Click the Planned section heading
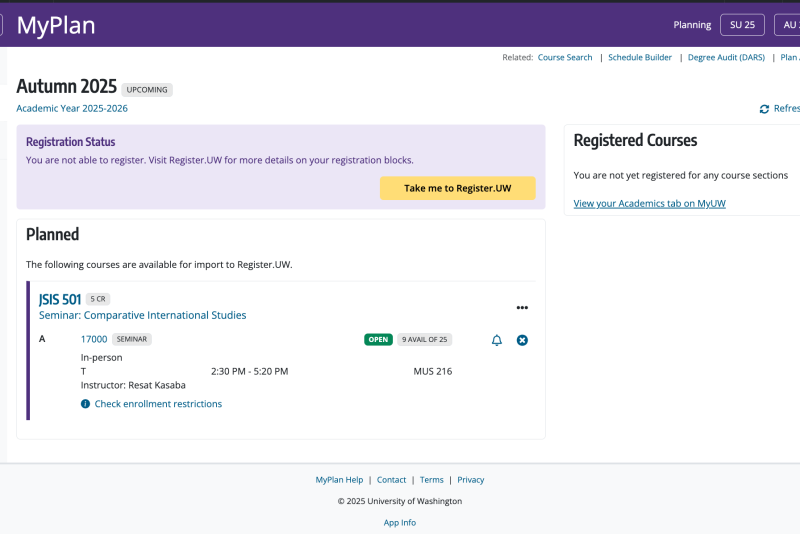The width and height of the screenshot is (800, 534). (x=53, y=235)
